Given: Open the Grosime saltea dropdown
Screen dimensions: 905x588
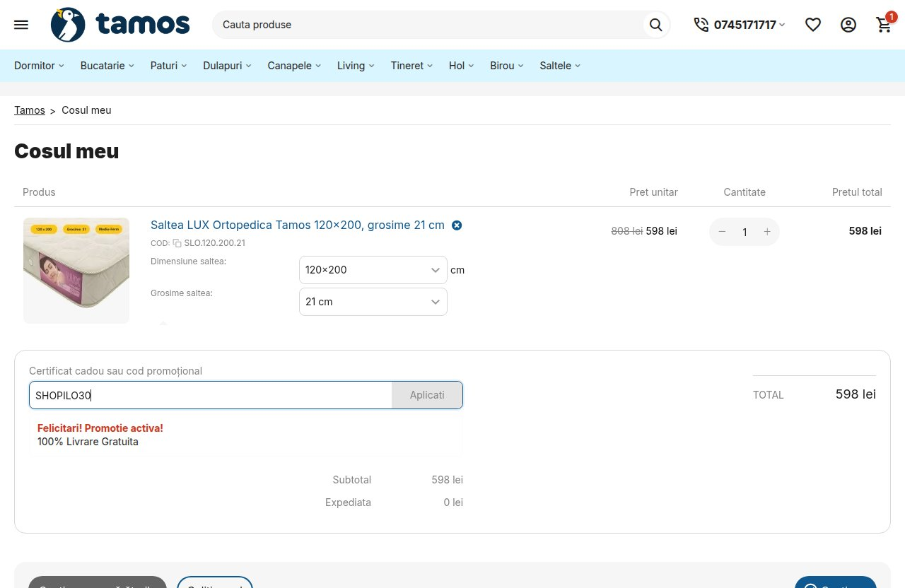Looking at the screenshot, I should tap(373, 302).
